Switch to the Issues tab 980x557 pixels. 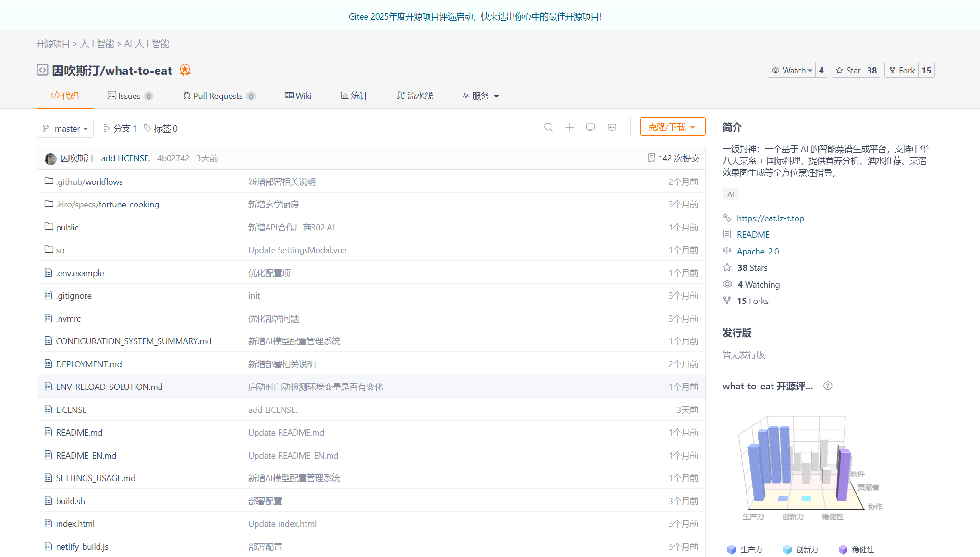[x=129, y=96]
